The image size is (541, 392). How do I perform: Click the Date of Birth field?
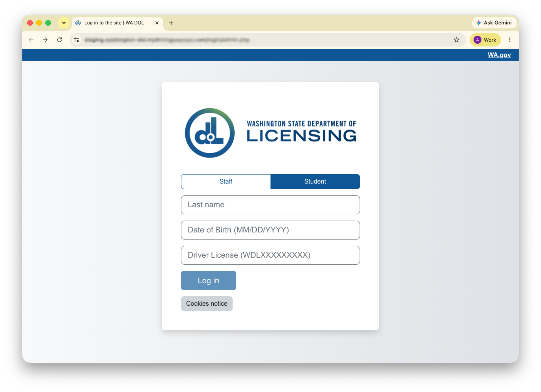[x=270, y=230]
